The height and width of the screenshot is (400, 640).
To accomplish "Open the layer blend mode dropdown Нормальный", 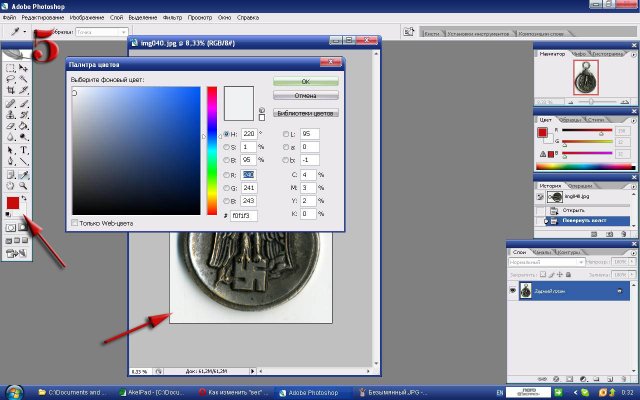I will [547, 262].
